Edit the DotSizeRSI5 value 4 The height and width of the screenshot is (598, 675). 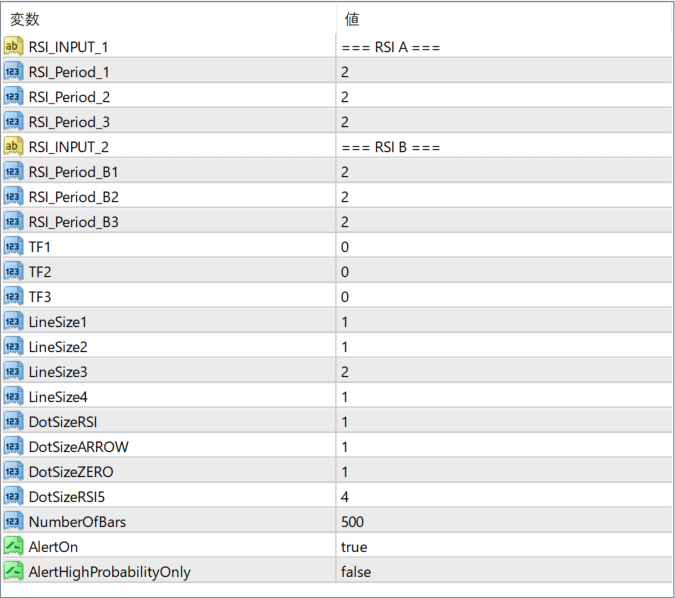(345, 497)
